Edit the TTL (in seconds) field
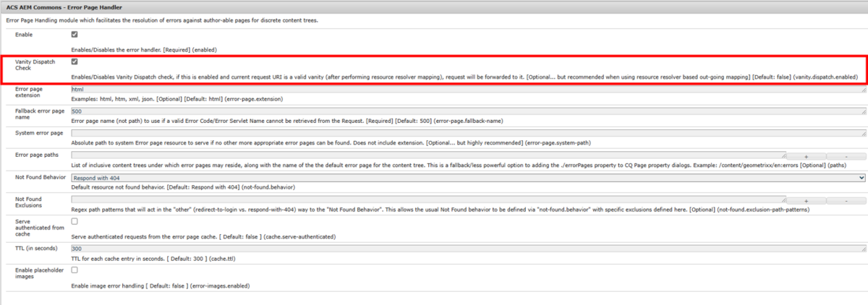The width and height of the screenshot is (868, 305). pyautogui.click(x=468, y=249)
